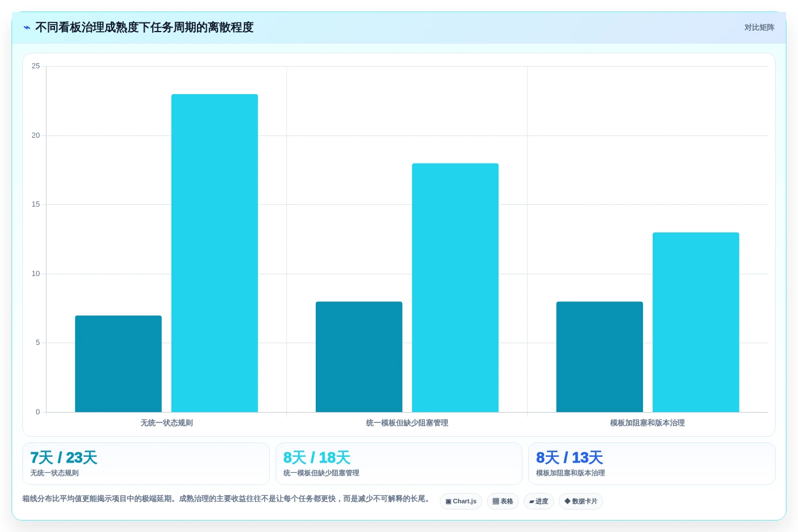Click the light cyan bar for 统一模板但缺少阻塞管理
Screen dimensions: 798x532
455,288
